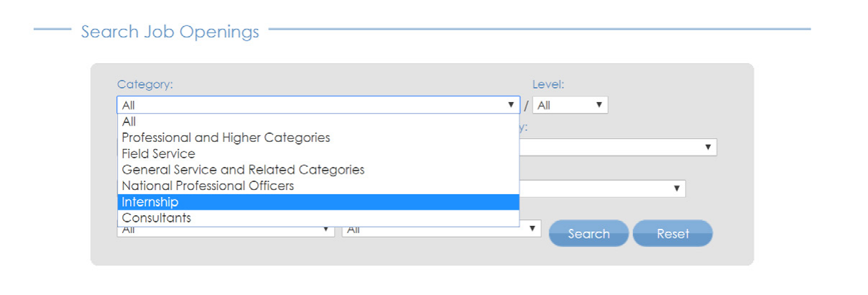Choose General Service and Related Categories
The height and width of the screenshot is (295, 868).
click(318, 170)
